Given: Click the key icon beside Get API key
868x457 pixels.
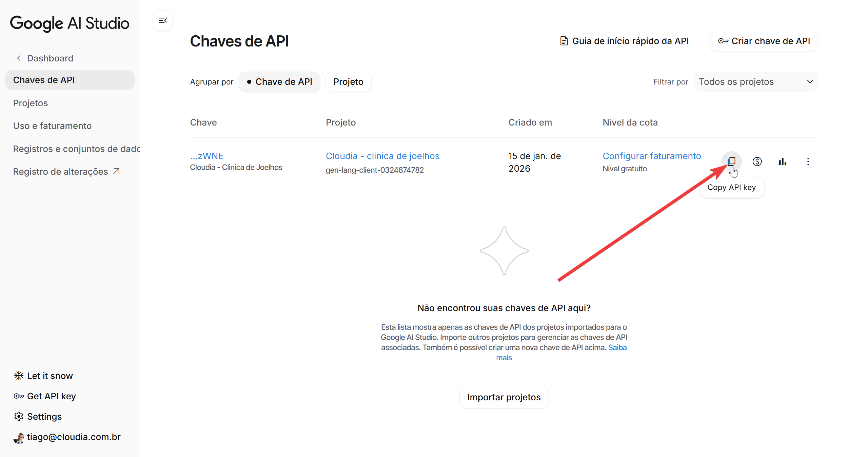Looking at the screenshot, I should [x=19, y=396].
